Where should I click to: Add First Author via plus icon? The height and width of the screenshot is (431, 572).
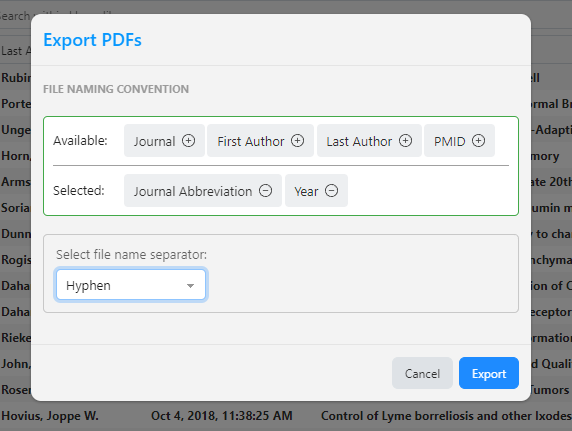click(x=297, y=141)
